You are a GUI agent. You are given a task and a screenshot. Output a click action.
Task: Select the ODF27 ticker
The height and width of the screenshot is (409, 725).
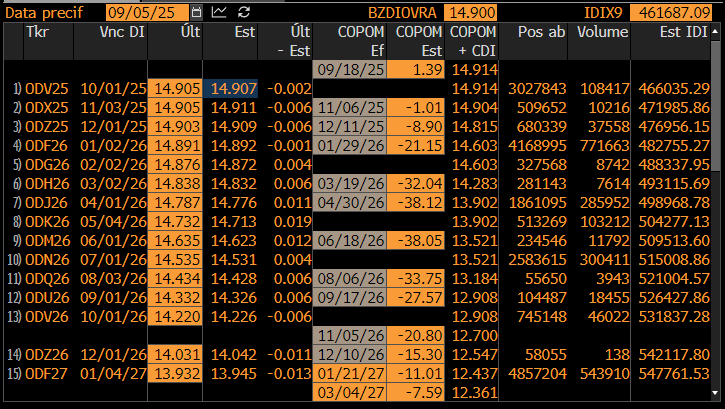coord(47,373)
